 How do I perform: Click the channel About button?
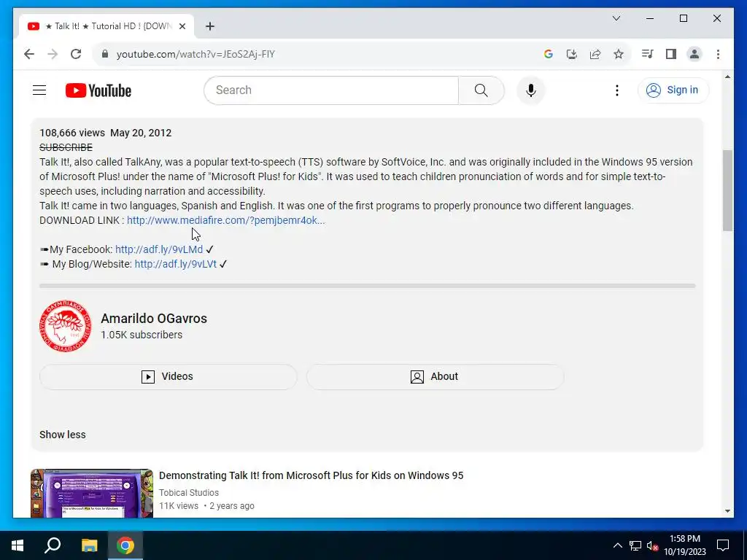click(x=435, y=377)
